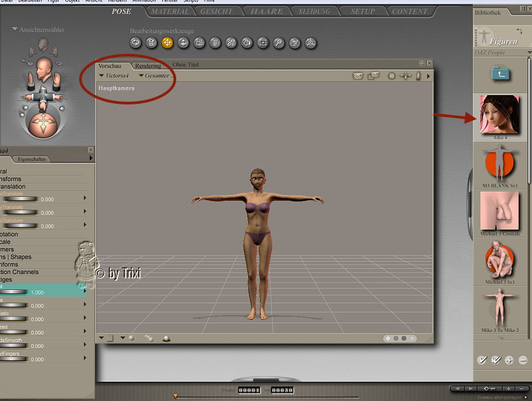Click the current frame number field
532x401 pixels.
pyautogui.click(x=249, y=390)
